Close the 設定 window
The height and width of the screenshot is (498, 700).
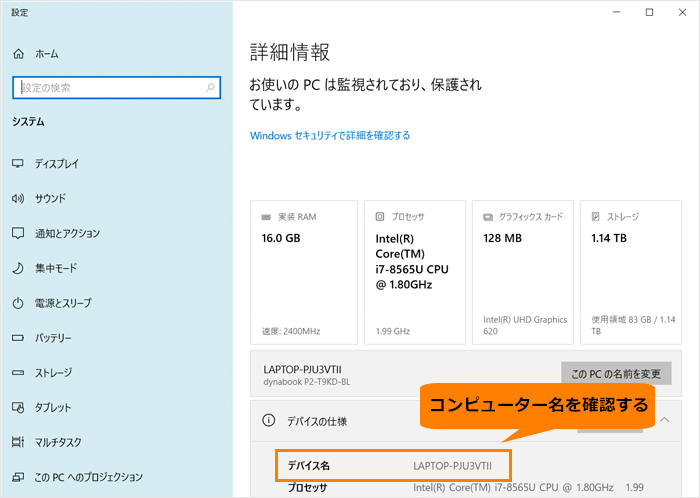coord(683,12)
